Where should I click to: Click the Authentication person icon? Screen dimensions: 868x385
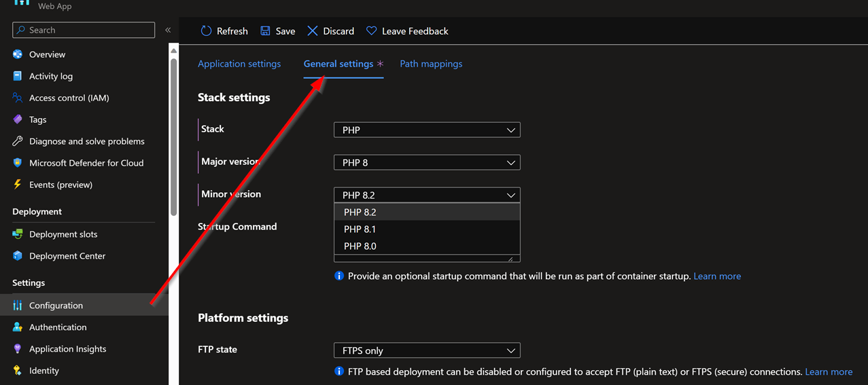(x=18, y=327)
